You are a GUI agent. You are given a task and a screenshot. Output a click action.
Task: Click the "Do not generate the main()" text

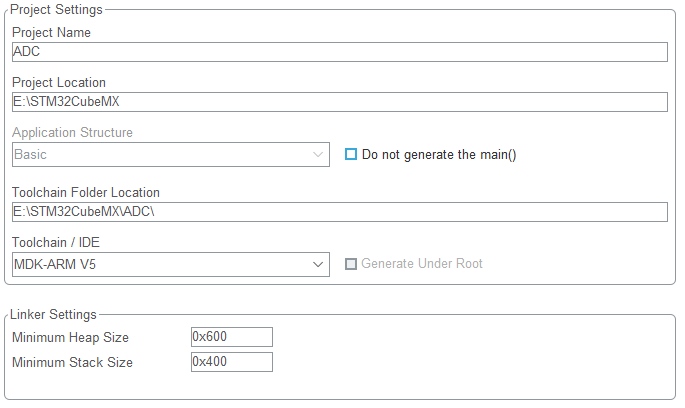(439, 155)
